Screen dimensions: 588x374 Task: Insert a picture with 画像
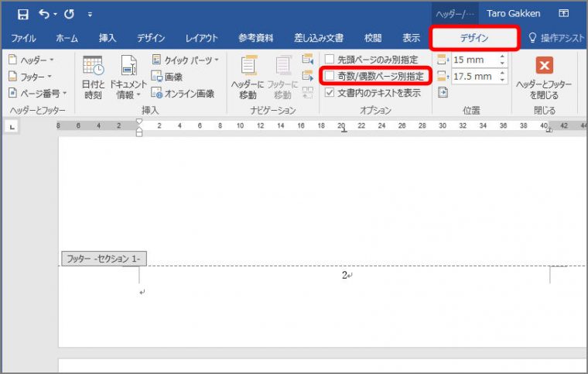click(x=167, y=77)
